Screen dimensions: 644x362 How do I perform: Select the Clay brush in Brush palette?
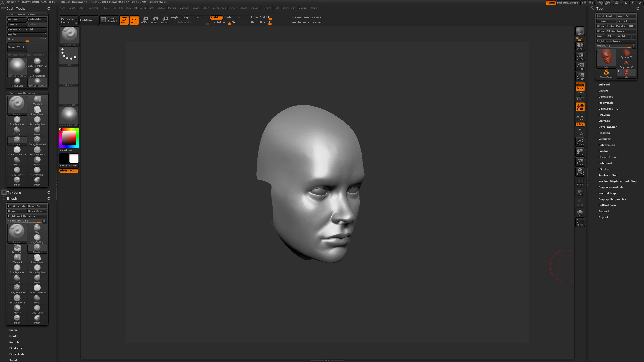(37, 229)
